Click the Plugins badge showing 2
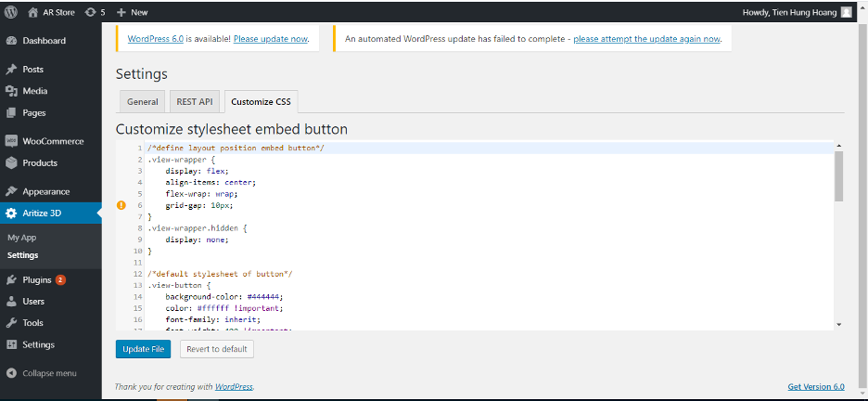Screen dimensions: 868x401 coord(60,279)
